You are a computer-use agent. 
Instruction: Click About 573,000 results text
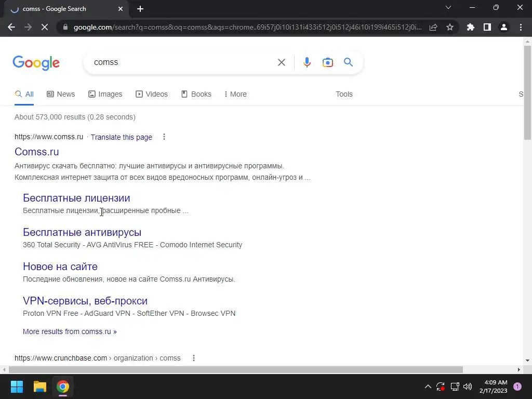pos(75,117)
